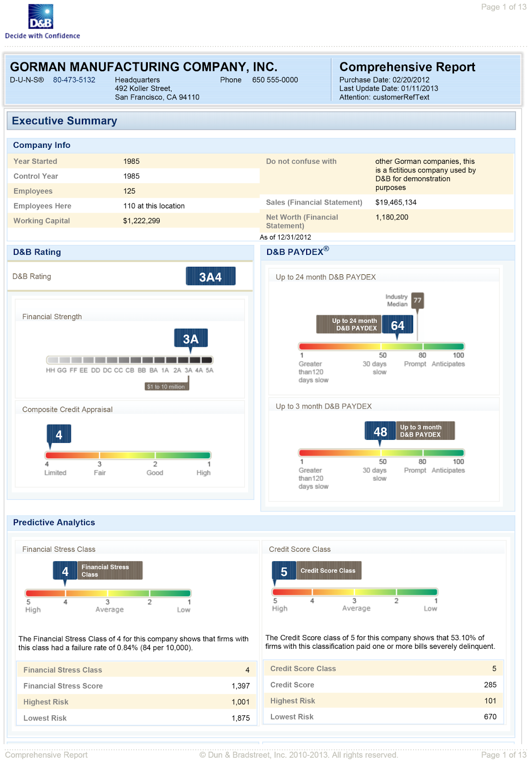
Task: Click the Financial Stress Class table value 4
Action: 247,670
